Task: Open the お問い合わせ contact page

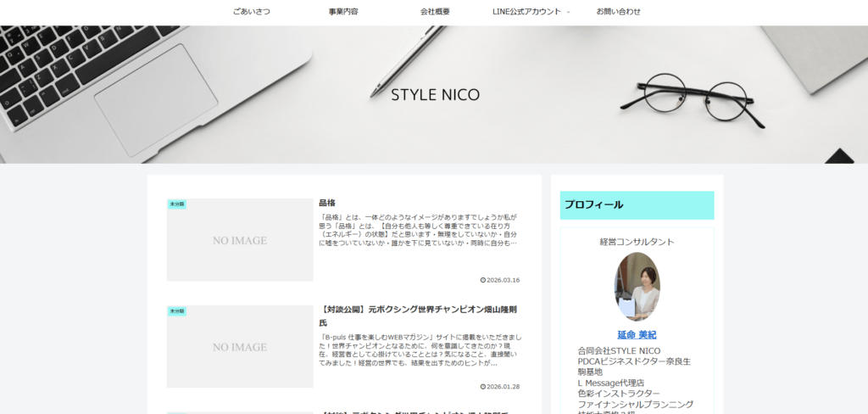Action: point(618,12)
